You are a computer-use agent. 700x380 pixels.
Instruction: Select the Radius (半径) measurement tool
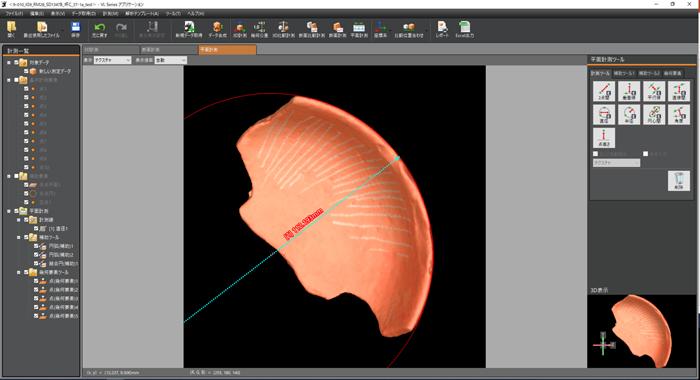tap(629, 115)
